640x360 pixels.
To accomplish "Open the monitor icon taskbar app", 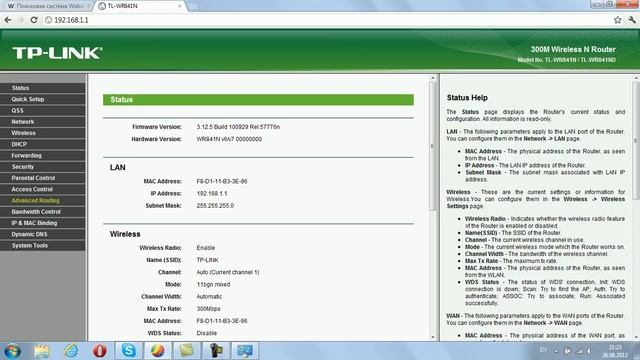I will [245, 351].
